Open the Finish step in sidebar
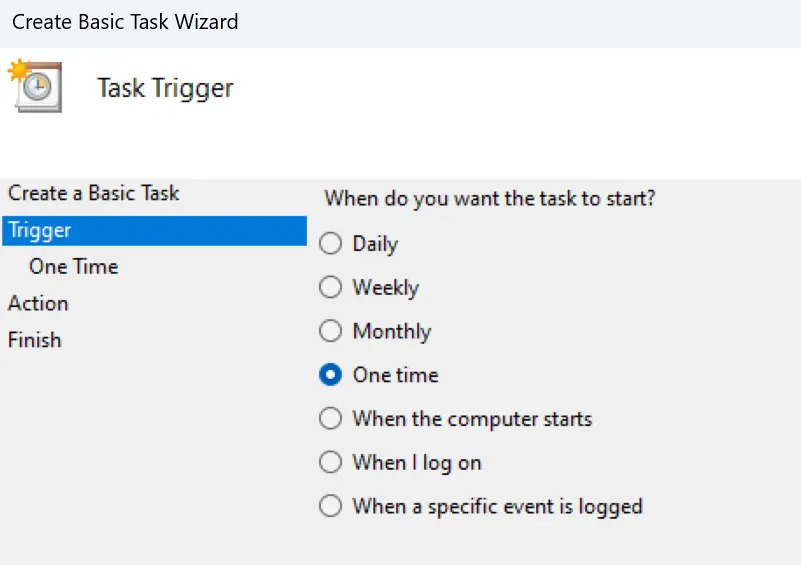The image size is (801, 565). [35, 340]
